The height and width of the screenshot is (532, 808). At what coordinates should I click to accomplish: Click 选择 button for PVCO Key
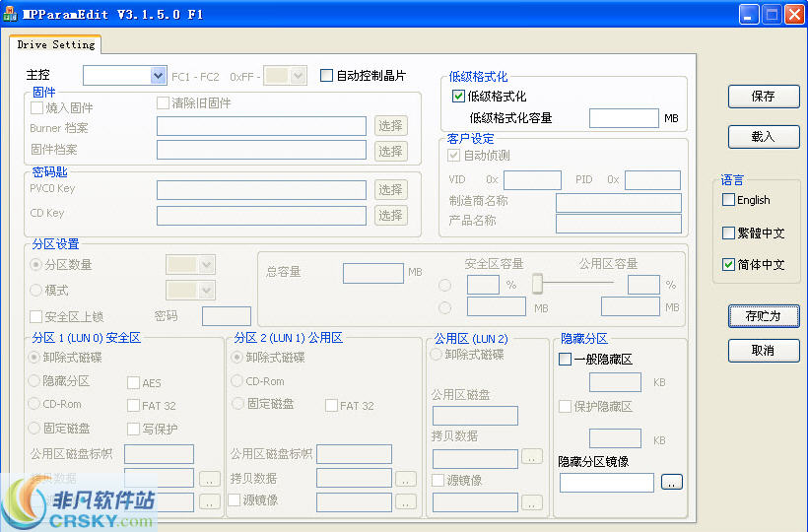(390, 189)
